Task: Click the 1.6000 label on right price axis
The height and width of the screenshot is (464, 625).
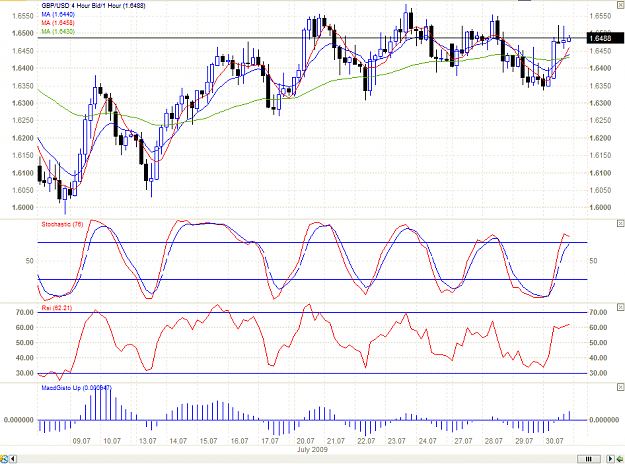Action: [600, 207]
